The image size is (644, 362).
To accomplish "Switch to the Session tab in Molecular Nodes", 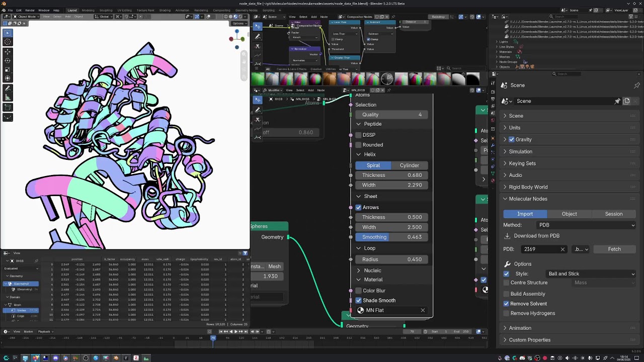I will pyautogui.click(x=614, y=214).
